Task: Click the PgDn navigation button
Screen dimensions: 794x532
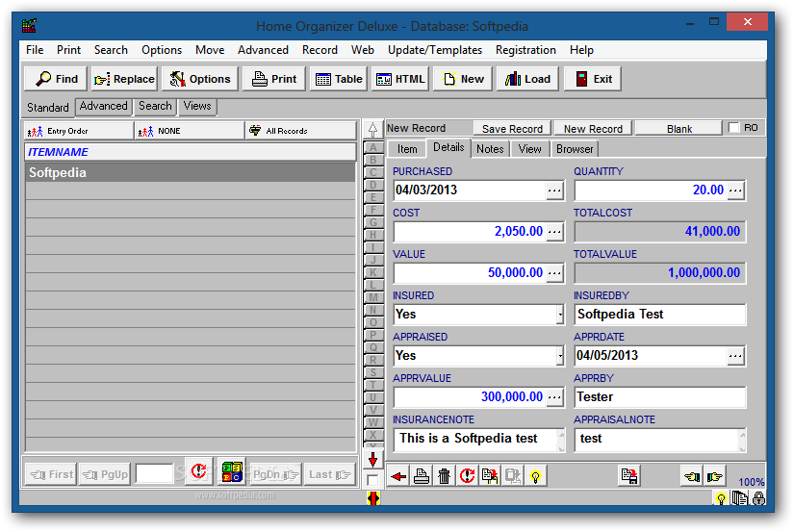Action: pos(275,475)
